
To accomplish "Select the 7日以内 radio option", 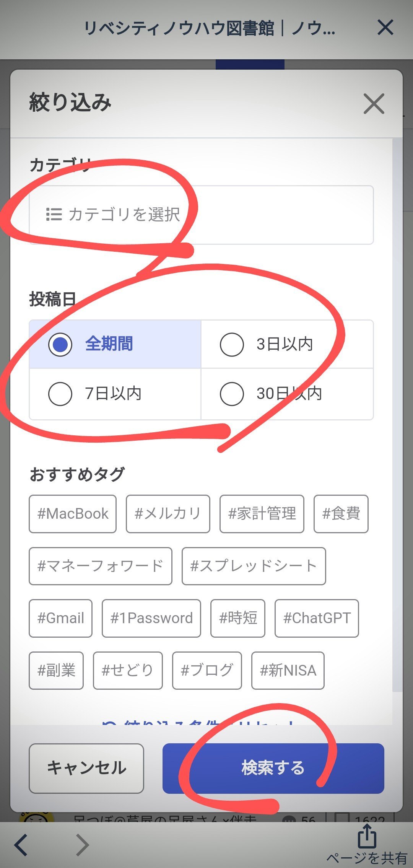I will pos(115,394).
